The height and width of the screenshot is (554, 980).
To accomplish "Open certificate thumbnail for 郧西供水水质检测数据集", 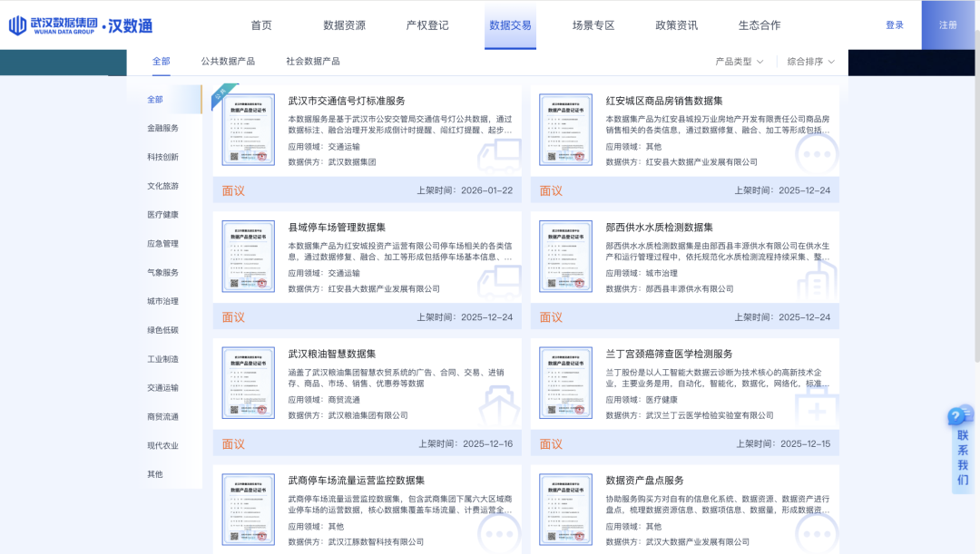I will (565, 256).
